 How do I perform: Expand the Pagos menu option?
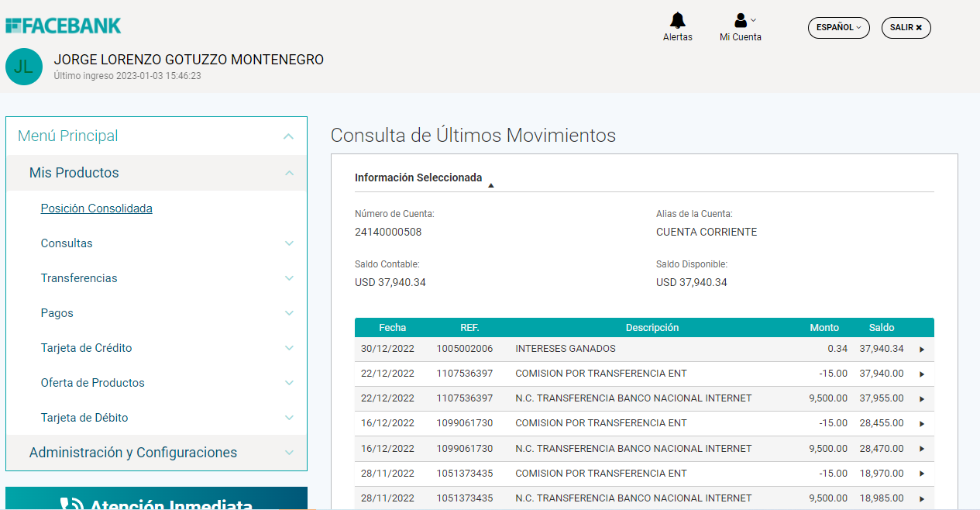pos(289,313)
